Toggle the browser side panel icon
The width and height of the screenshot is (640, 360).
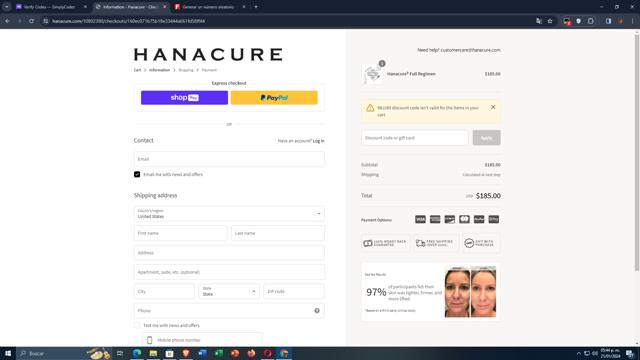pyautogui.click(x=608, y=21)
